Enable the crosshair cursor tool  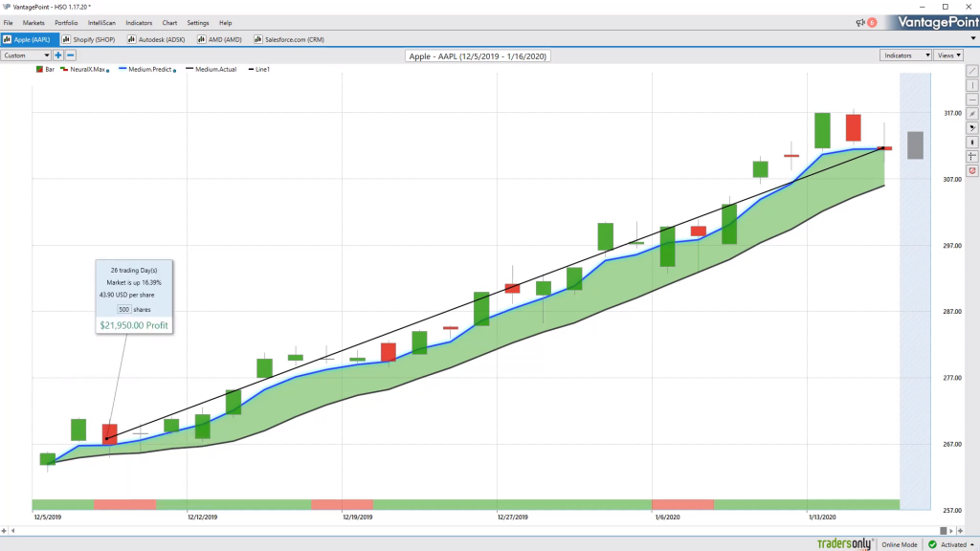click(972, 157)
